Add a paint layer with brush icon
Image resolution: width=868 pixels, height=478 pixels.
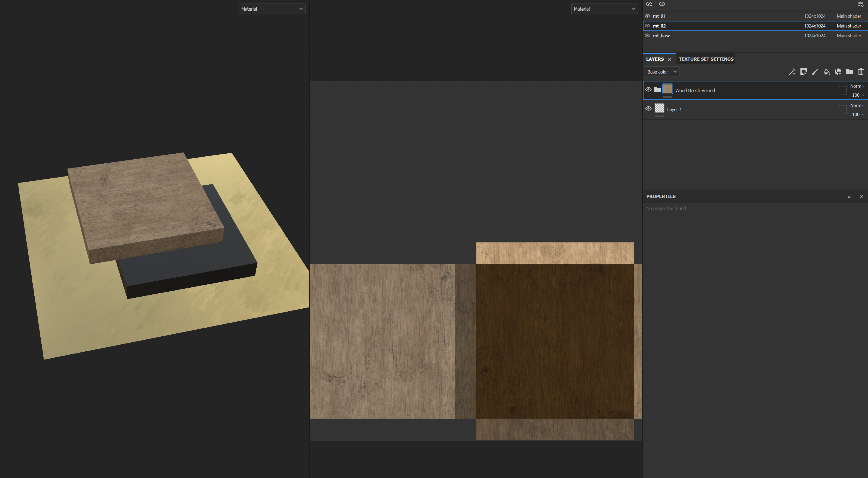pyautogui.click(x=815, y=72)
